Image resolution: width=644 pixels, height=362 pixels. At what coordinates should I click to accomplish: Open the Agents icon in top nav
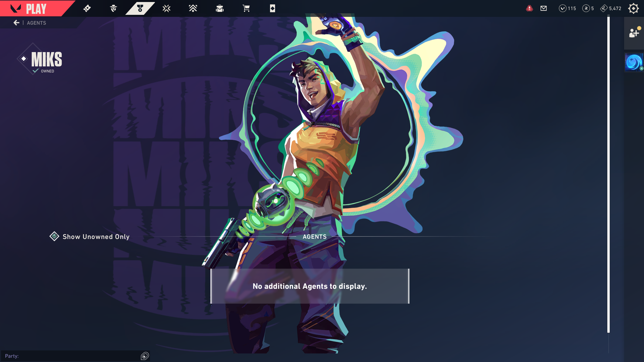click(x=113, y=8)
